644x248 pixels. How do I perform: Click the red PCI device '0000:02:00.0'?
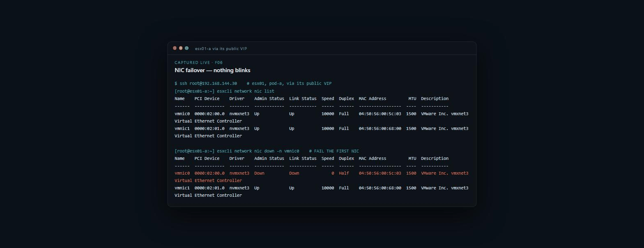pyautogui.click(x=209, y=173)
